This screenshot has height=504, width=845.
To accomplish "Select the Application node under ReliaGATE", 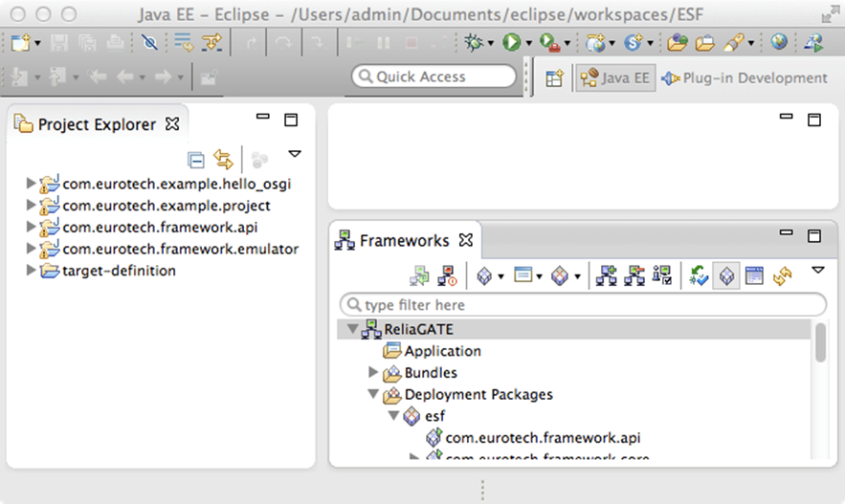I will pos(442,351).
